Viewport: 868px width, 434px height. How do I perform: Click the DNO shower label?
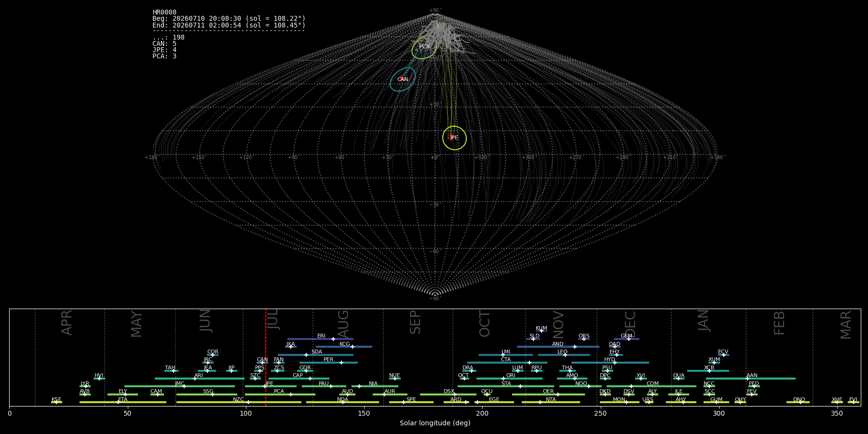[799, 400]
